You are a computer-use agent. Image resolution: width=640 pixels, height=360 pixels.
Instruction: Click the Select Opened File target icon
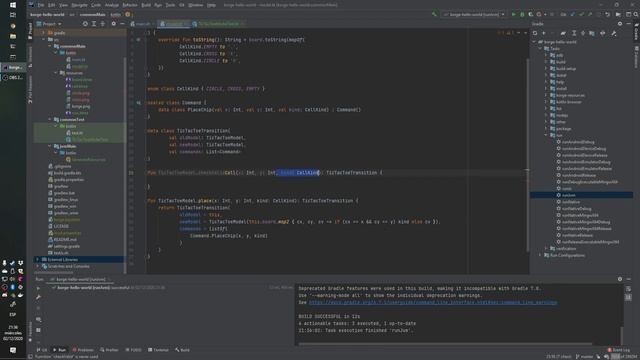(x=85, y=24)
